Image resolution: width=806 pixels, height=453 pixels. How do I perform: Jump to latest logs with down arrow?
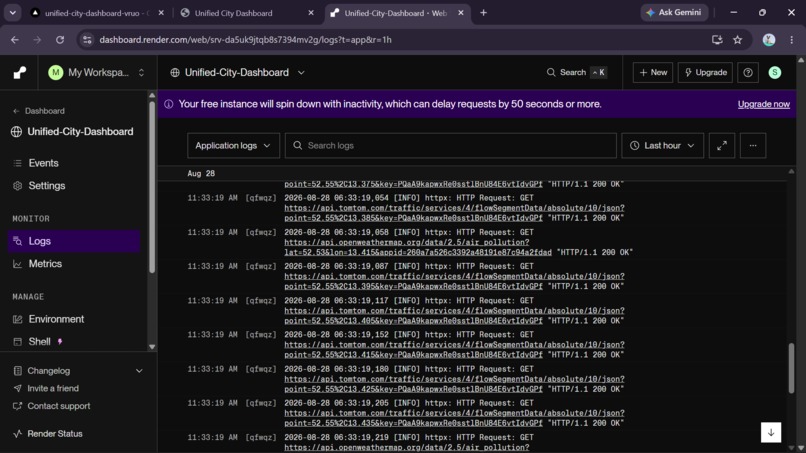771,432
